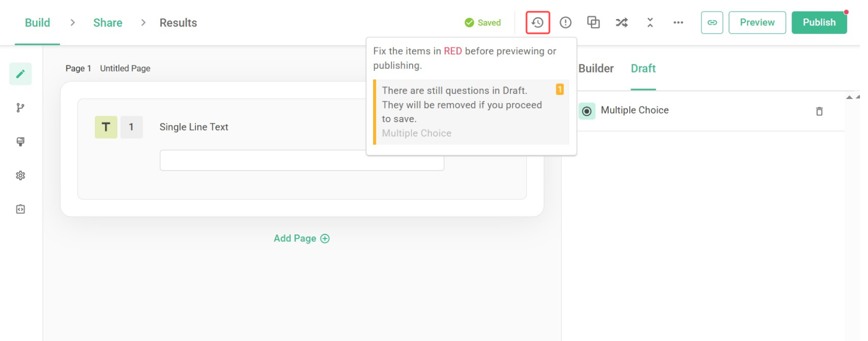Click the Untitled Page title
This screenshot has width=868, height=341.
[x=125, y=68]
